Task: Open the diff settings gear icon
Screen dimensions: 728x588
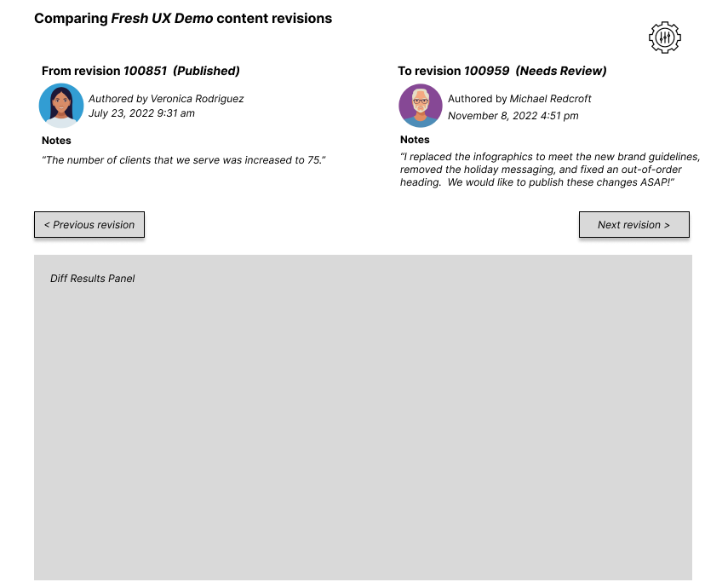Action: coord(665,37)
